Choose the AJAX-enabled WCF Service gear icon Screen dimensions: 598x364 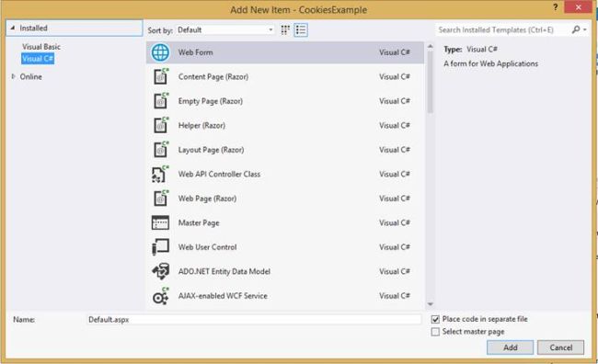[160, 296]
